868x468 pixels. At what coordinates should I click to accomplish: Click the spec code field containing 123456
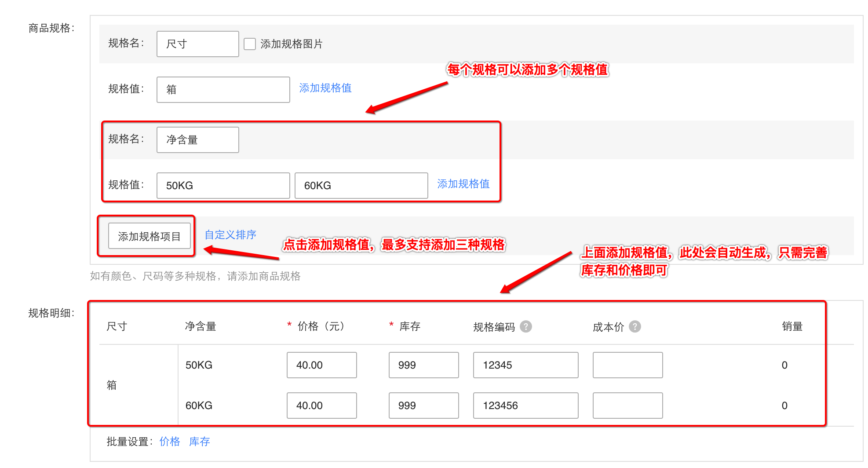point(525,405)
